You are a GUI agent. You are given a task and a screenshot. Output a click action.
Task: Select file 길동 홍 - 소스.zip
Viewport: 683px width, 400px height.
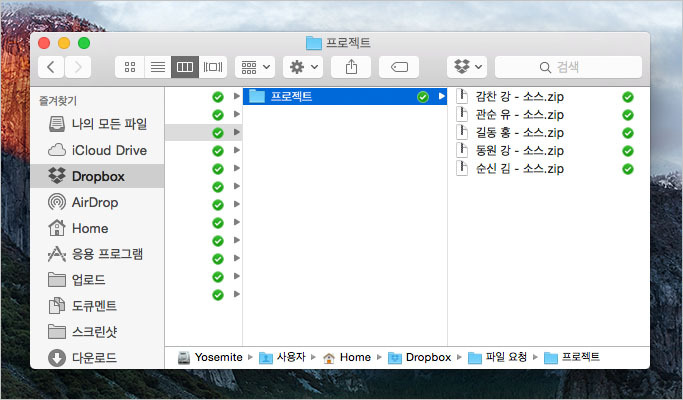pyautogui.click(x=519, y=132)
